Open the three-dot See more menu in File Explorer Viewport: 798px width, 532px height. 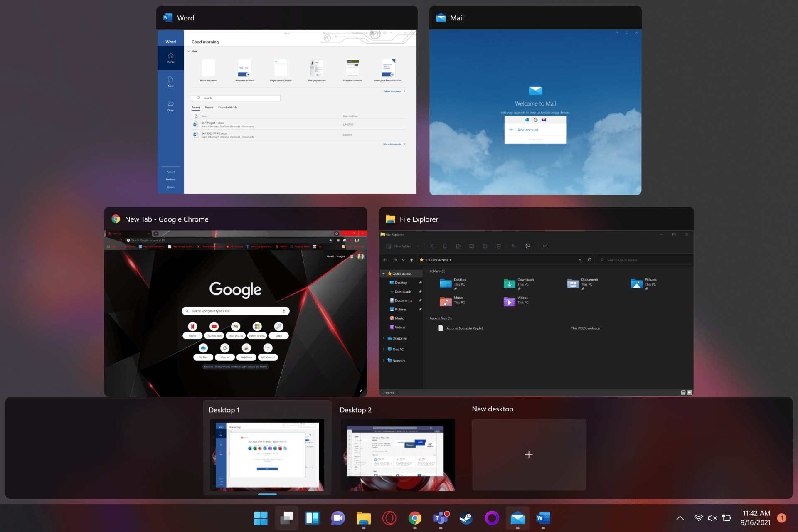point(545,246)
